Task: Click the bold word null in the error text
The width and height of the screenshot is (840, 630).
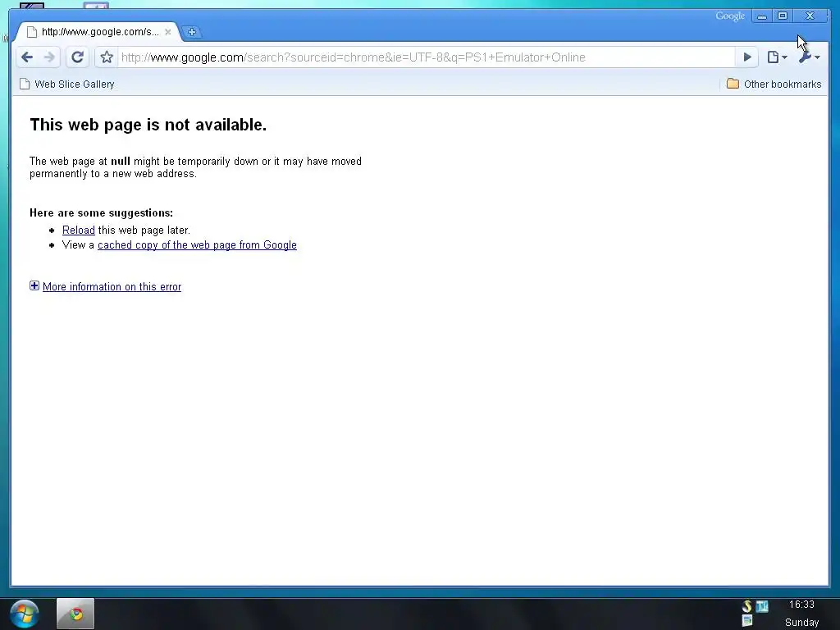Action: (121, 162)
